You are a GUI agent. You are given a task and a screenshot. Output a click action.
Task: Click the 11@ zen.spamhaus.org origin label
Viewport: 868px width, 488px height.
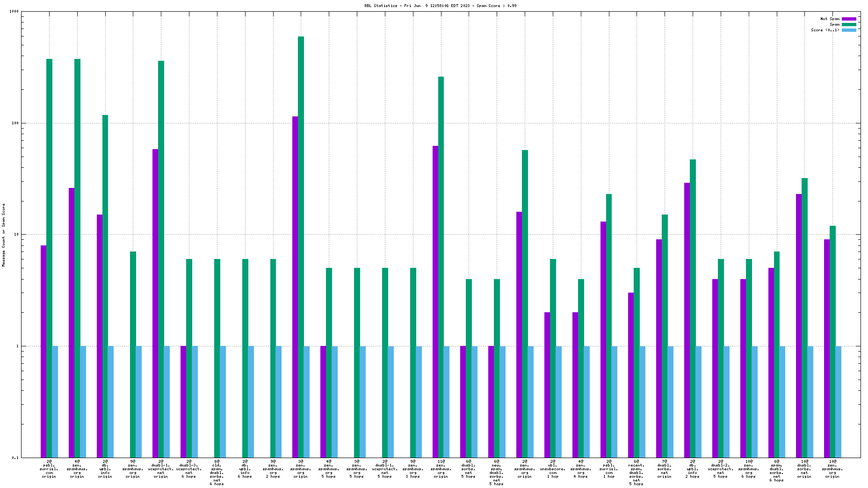[x=441, y=469]
